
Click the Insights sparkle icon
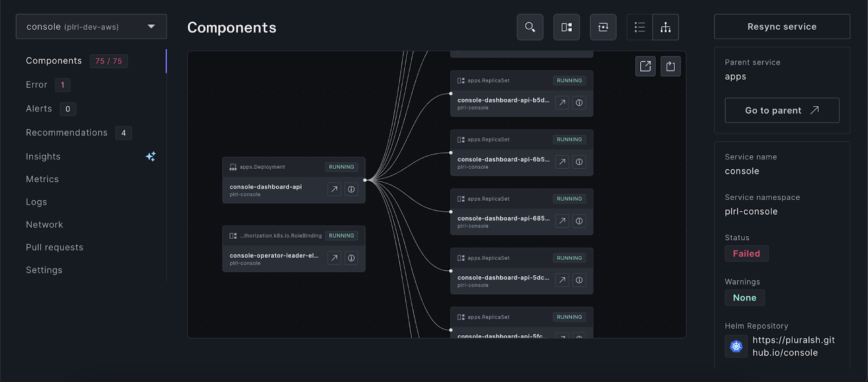coord(151,156)
